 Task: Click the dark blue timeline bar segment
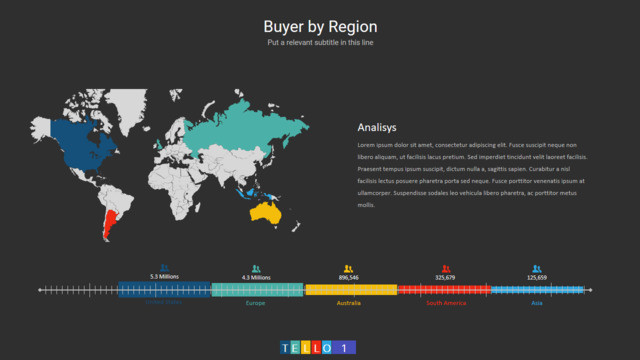click(x=164, y=289)
